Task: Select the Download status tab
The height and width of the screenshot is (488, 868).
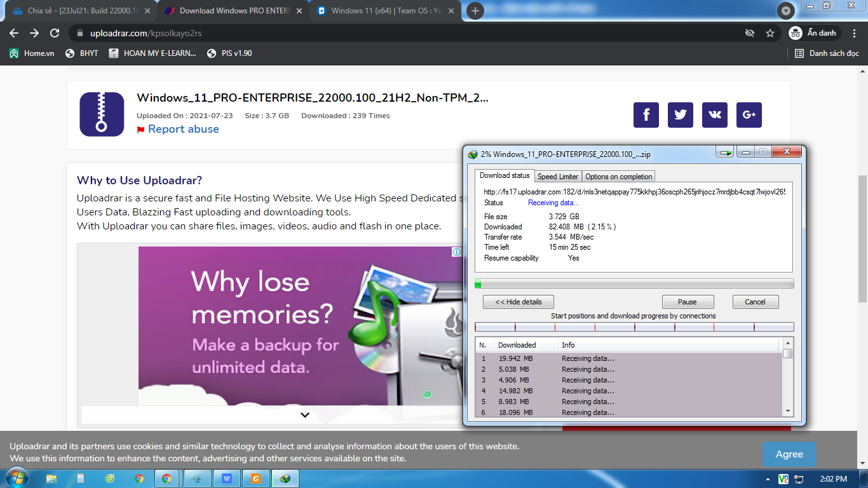Action: coord(505,176)
